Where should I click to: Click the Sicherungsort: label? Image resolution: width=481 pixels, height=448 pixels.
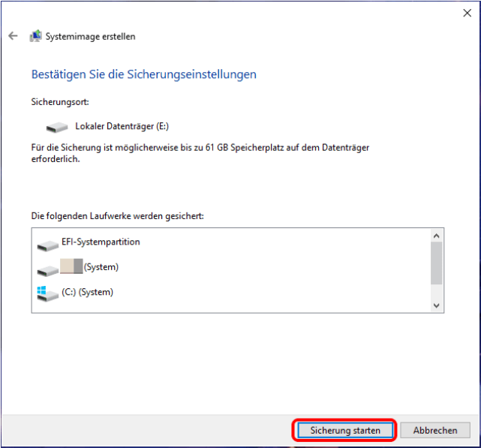coord(60,102)
